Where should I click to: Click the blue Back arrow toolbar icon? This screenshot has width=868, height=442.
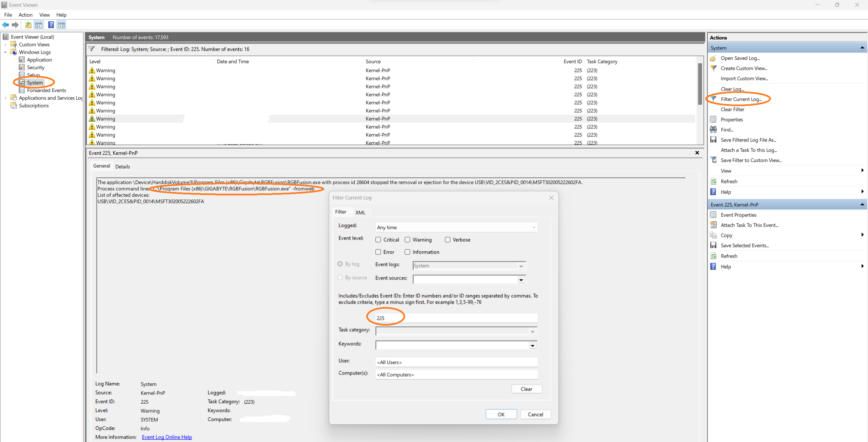click(x=5, y=25)
